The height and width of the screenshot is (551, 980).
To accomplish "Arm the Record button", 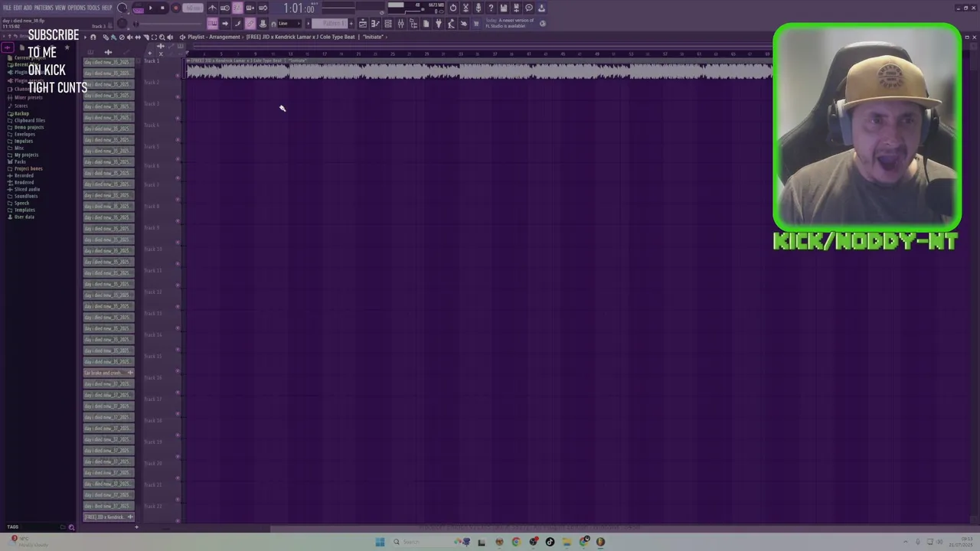I will (175, 8).
